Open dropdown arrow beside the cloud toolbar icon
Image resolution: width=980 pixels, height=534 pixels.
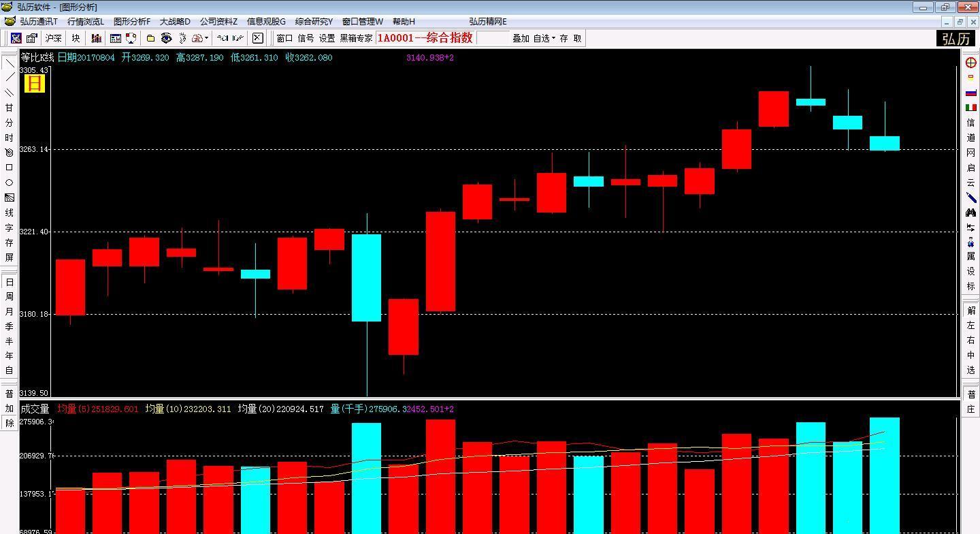point(206,38)
